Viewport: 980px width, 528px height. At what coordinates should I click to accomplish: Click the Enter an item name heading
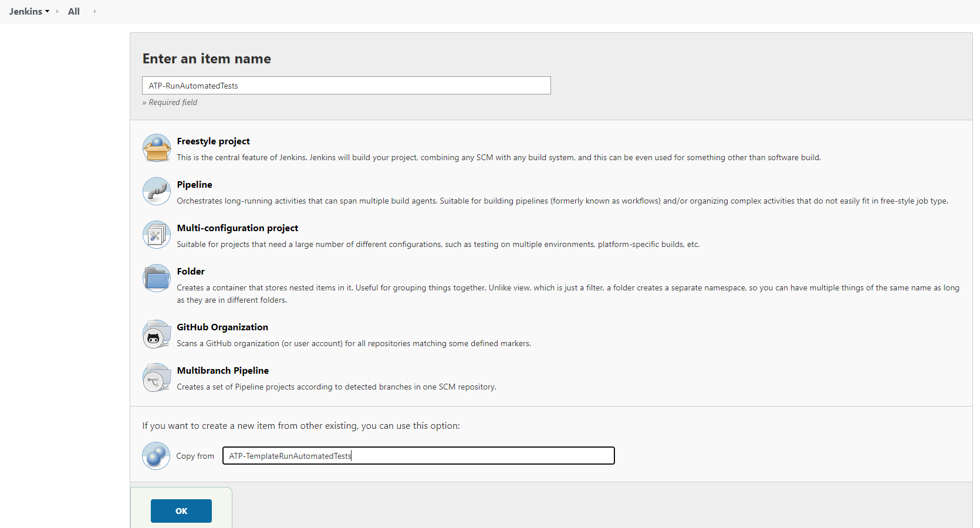point(207,59)
